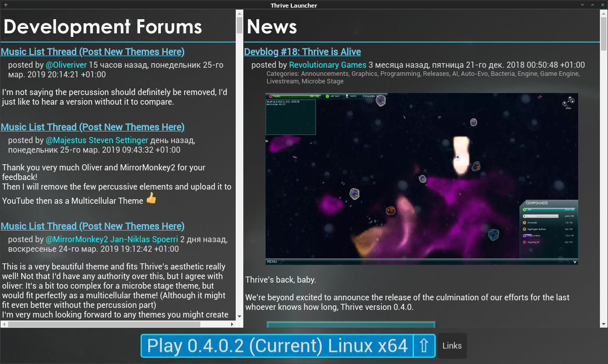Open the version selector arrow beside the Play button

pos(424,345)
